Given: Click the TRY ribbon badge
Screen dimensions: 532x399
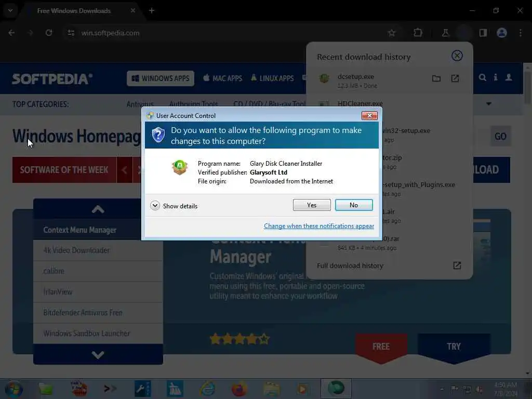Looking at the screenshot, I should (454, 347).
